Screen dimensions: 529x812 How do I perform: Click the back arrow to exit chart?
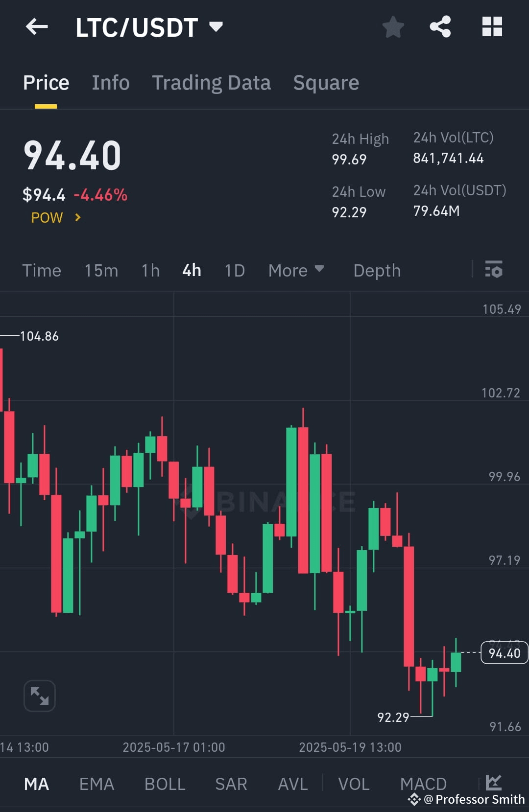tap(37, 27)
